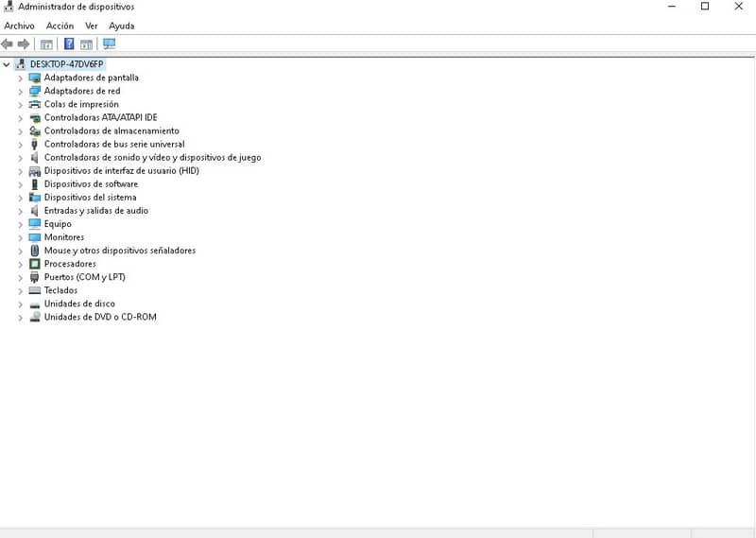Expand Adaptadores de red chevron

[x=20, y=92]
